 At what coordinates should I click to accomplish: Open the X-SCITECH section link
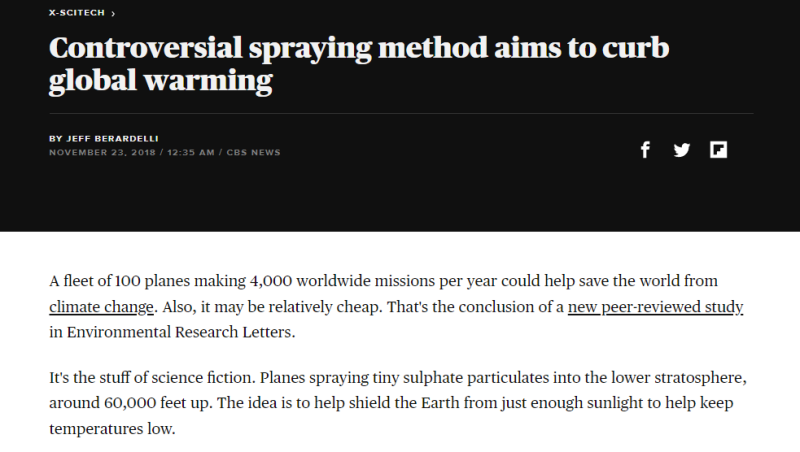pyautogui.click(x=76, y=13)
